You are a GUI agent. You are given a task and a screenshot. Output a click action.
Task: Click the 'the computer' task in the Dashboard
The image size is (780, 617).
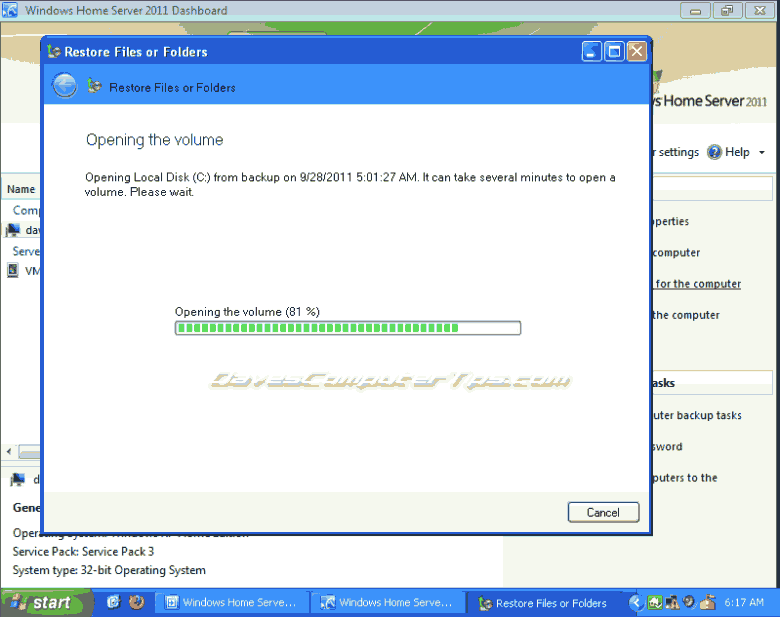[x=686, y=315]
